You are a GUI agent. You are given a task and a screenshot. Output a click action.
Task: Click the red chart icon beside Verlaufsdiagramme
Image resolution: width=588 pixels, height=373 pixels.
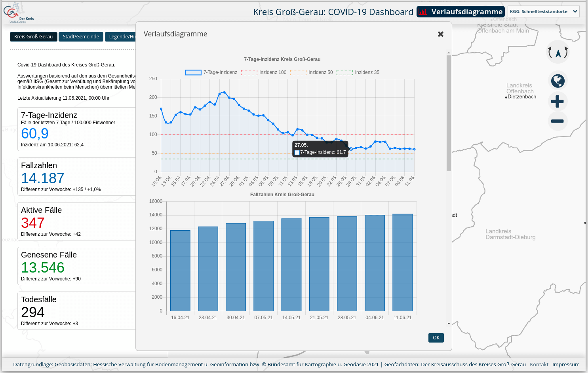[423, 12]
